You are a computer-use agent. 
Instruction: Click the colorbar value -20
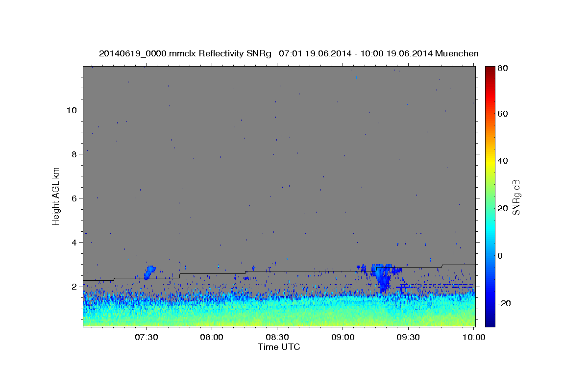(504, 303)
